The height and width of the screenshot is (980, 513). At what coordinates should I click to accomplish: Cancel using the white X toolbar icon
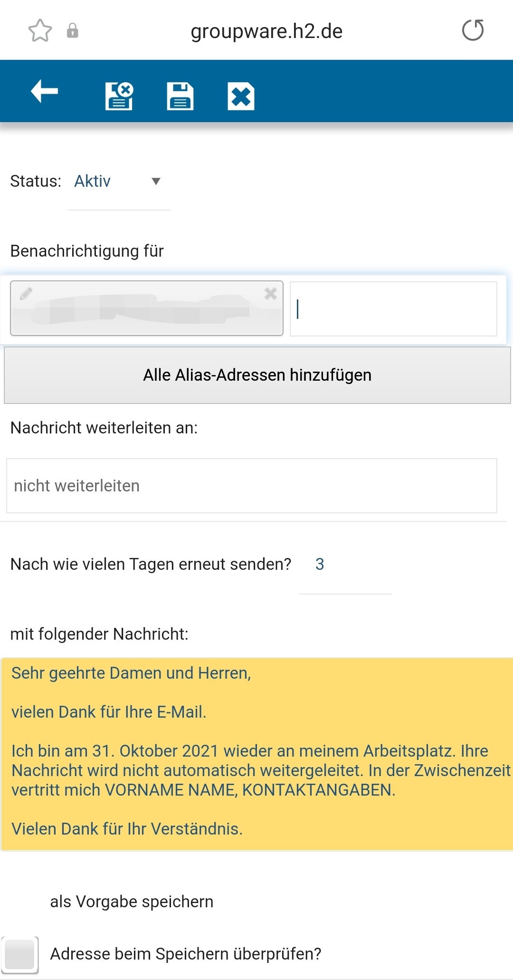click(x=241, y=96)
